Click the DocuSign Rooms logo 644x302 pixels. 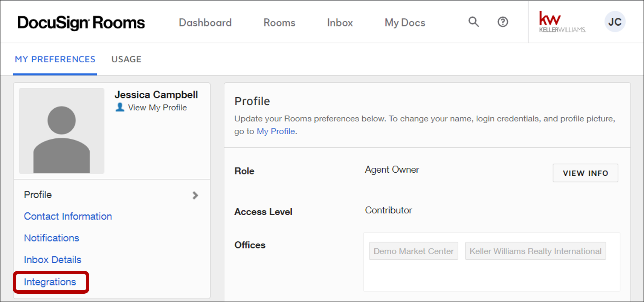pos(81,23)
